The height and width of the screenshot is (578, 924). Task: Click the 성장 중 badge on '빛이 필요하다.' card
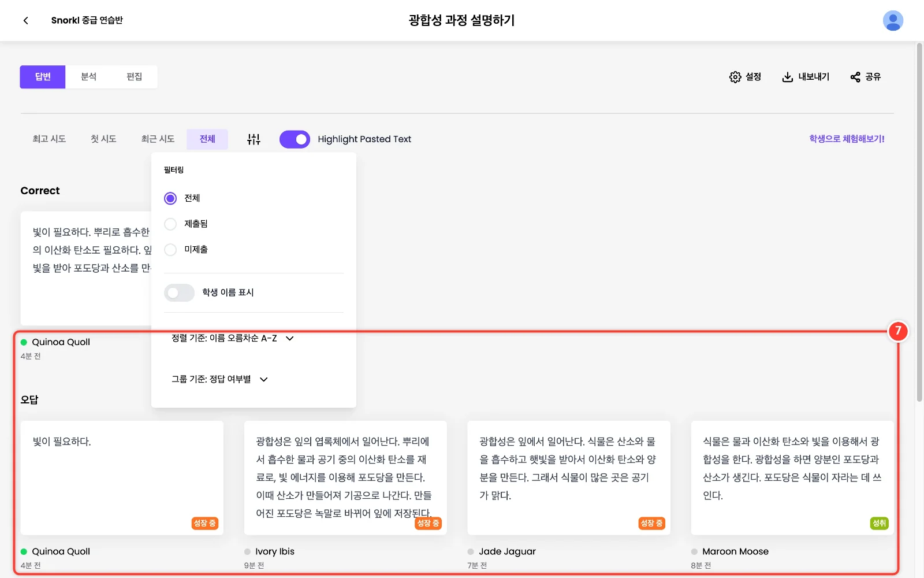coord(204,523)
